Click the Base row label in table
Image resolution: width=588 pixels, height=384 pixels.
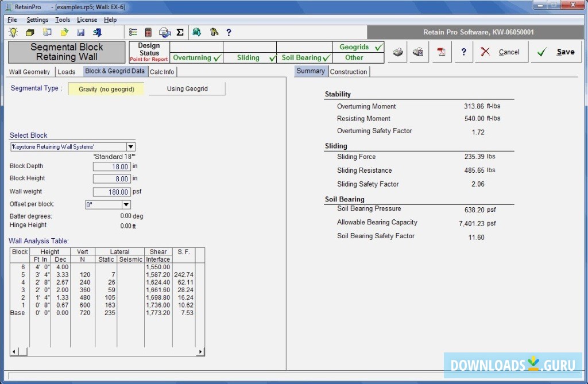coord(18,313)
